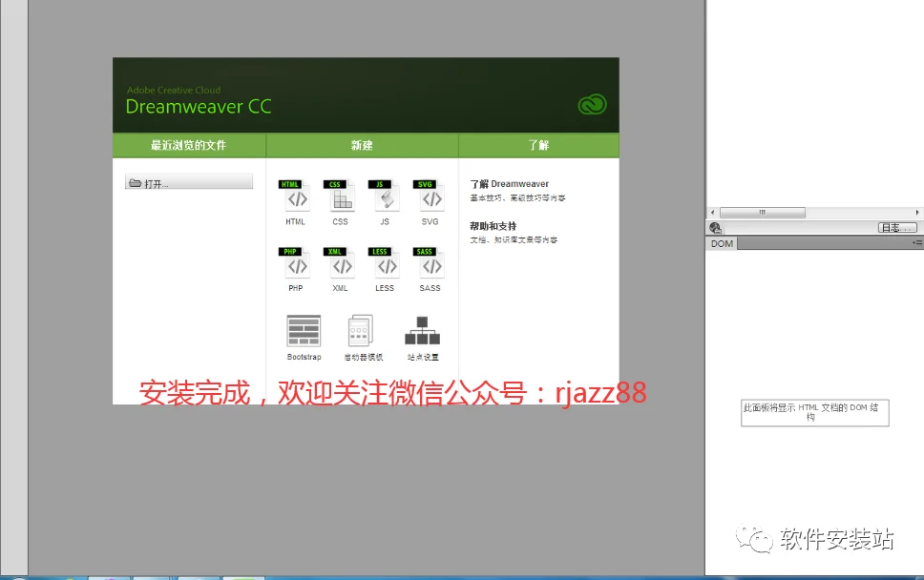Open 站点设置 site setup
Screen dimensions: 924x580
point(423,338)
